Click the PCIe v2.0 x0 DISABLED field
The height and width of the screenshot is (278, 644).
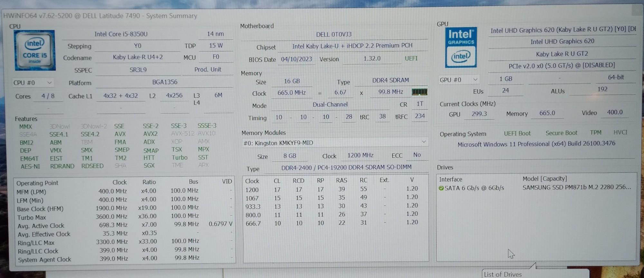pyautogui.click(x=562, y=65)
